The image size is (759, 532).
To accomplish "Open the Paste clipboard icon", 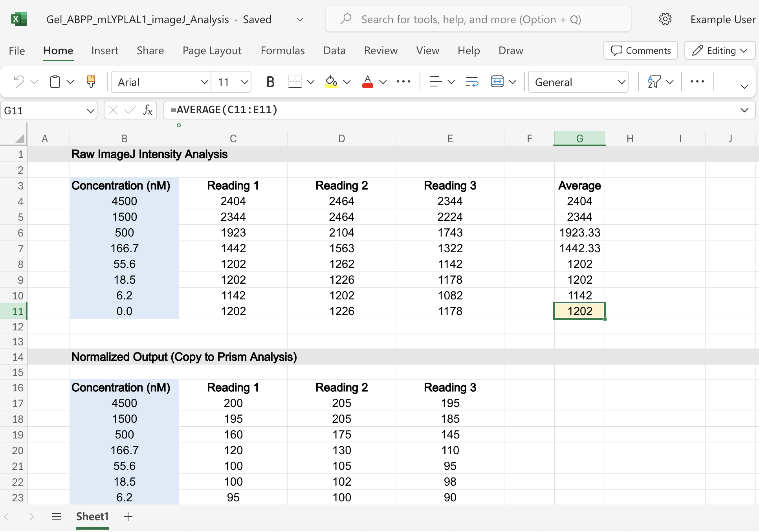I will tap(55, 81).
